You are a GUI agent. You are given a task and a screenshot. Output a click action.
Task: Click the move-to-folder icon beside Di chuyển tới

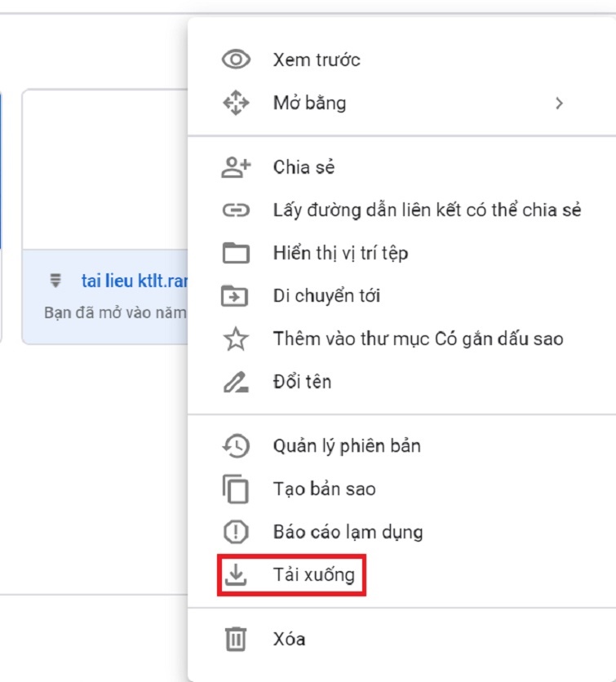pyautogui.click(x=235, y=296)
